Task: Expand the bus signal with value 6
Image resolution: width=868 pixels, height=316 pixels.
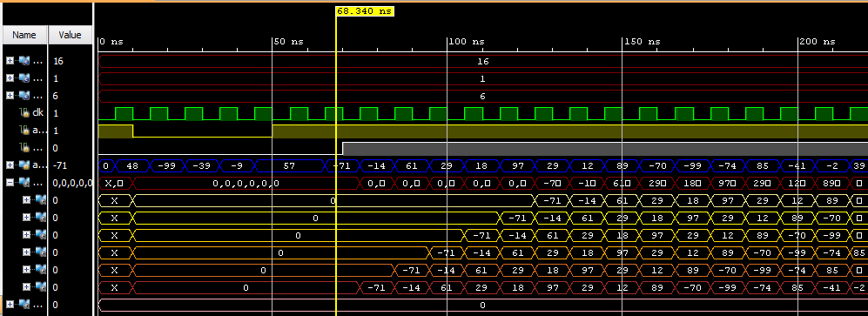Action: coord(10,96)
